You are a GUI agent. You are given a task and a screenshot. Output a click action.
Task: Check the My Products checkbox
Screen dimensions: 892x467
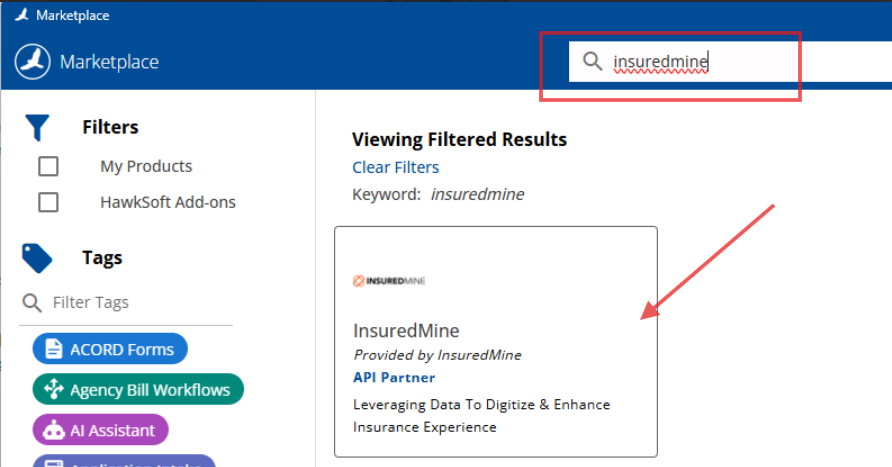click(x=48, y=167)
